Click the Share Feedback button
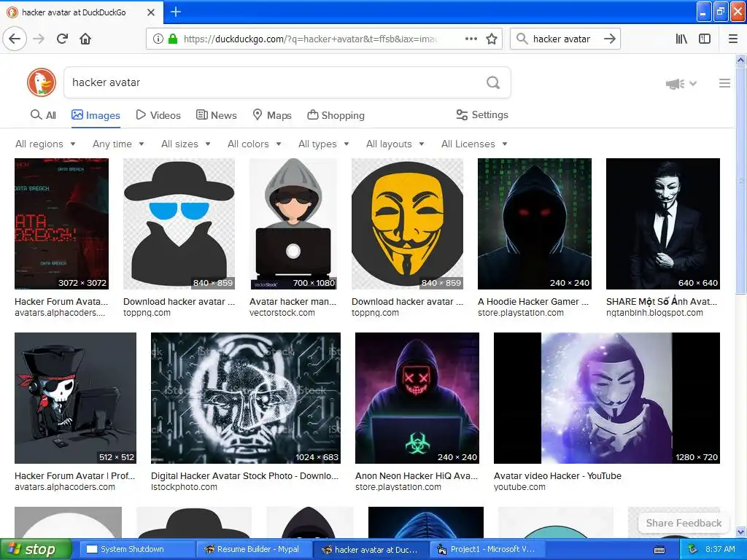Viewport: 747px width, 560px height. (x=684, y=523)
